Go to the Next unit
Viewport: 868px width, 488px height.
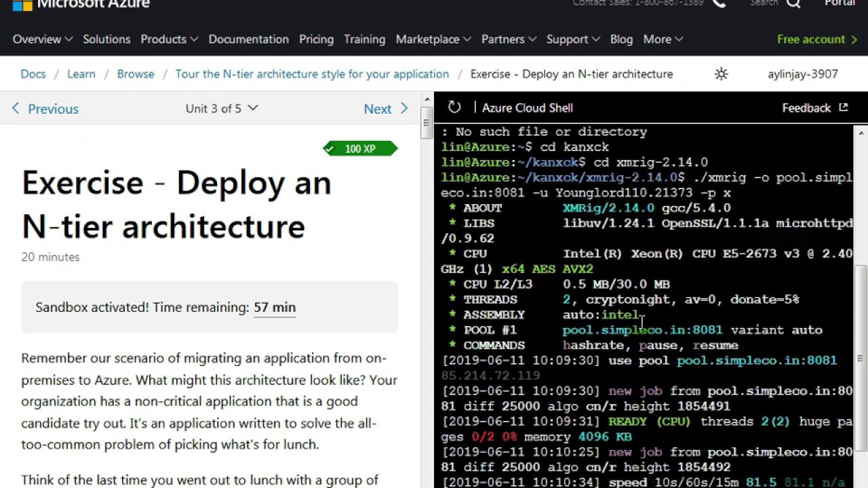pyautogui.click(x=386, y=108)
